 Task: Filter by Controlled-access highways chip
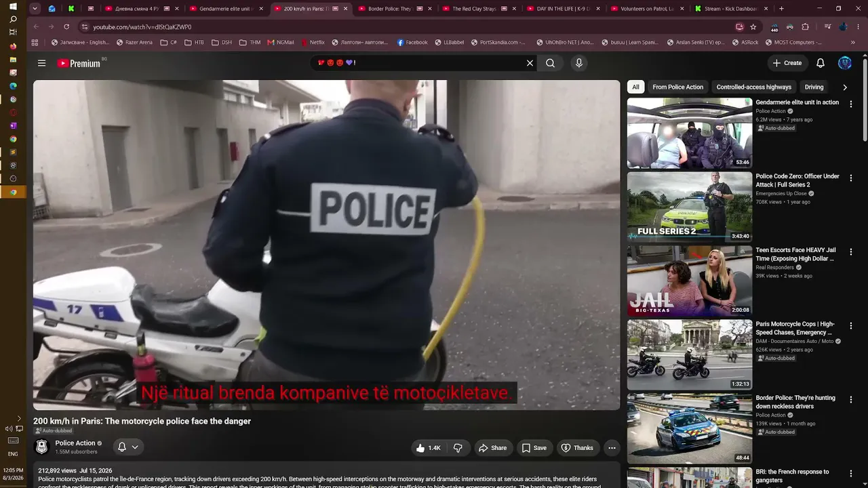click(x=753, y=87)
